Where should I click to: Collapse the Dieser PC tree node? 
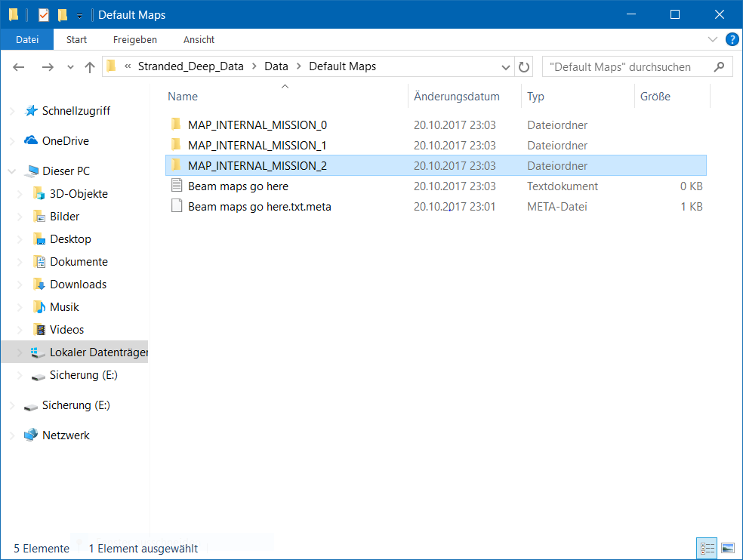[12, 171]
